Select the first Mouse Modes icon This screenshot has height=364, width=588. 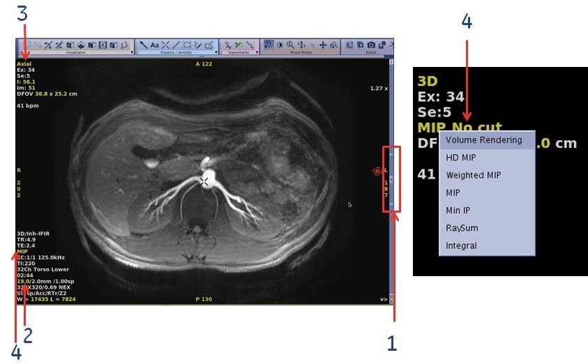point(268,45)
